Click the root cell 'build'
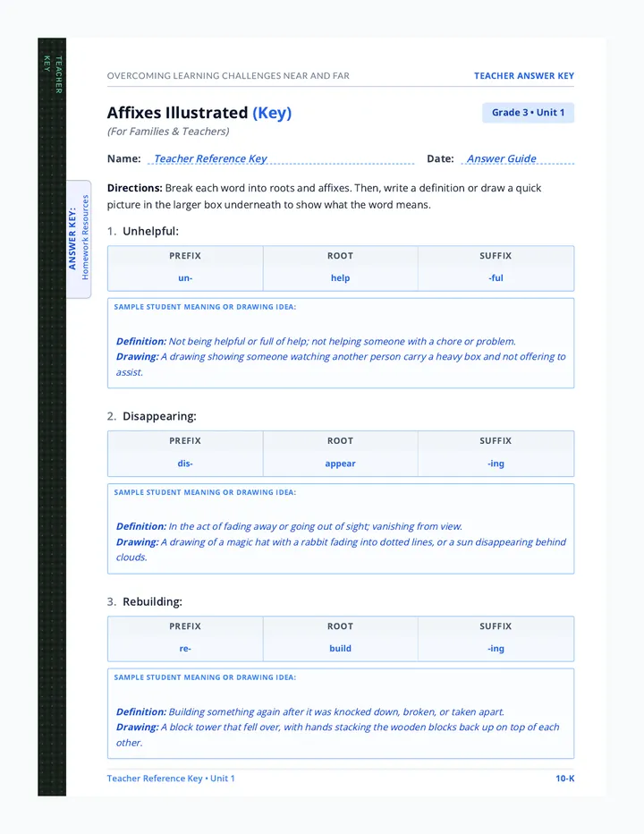Image resolution: width=644 pixels, height=834 pixels. pyautogui.click(x=341, y=649)
